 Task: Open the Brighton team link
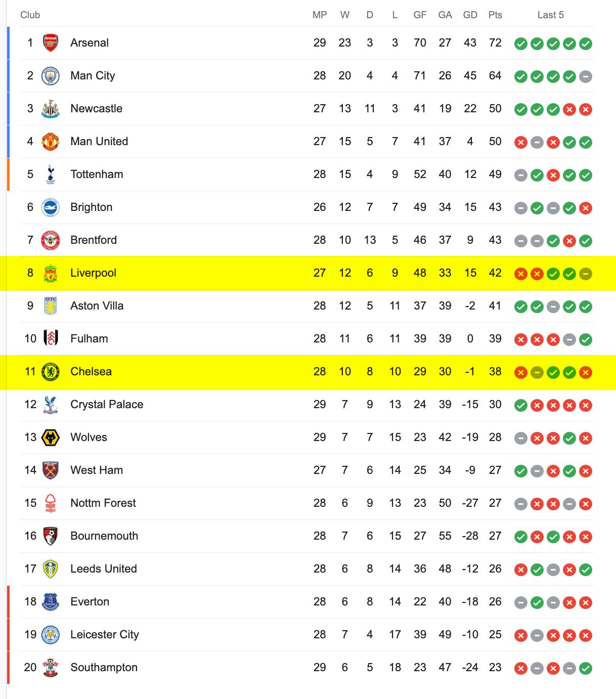92,207
